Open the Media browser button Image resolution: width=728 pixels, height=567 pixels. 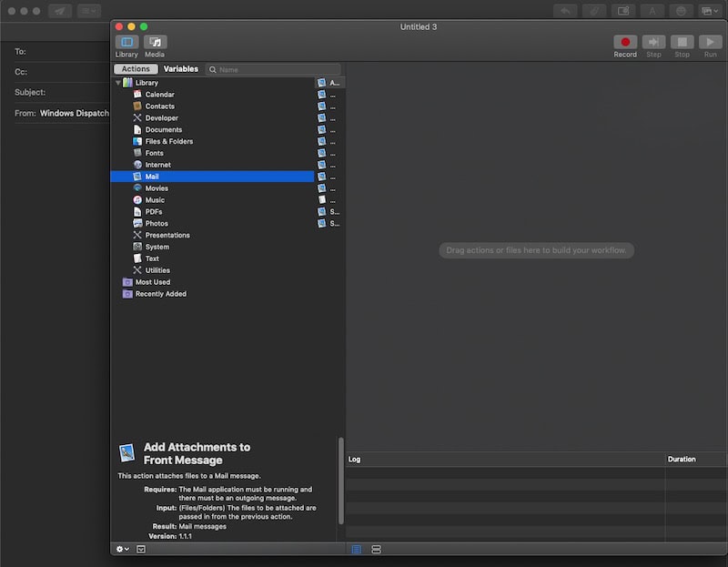[155, 42]
